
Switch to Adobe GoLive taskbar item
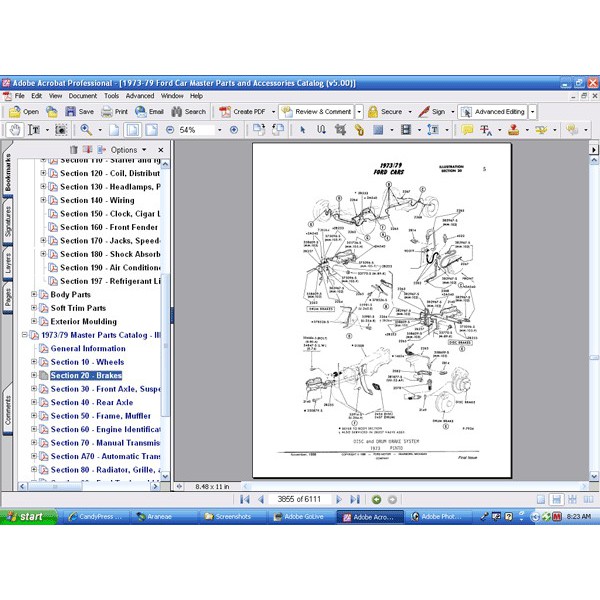pos(299,517)
